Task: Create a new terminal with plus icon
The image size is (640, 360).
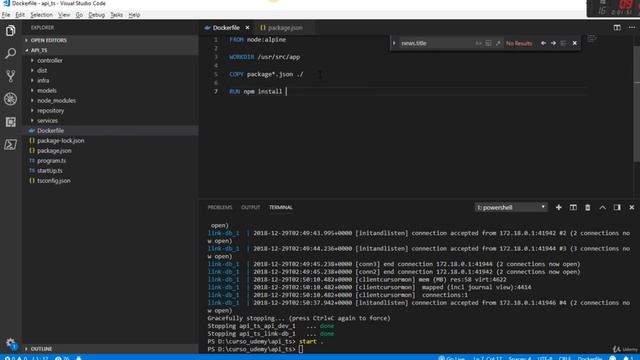Action: point(558,207)
